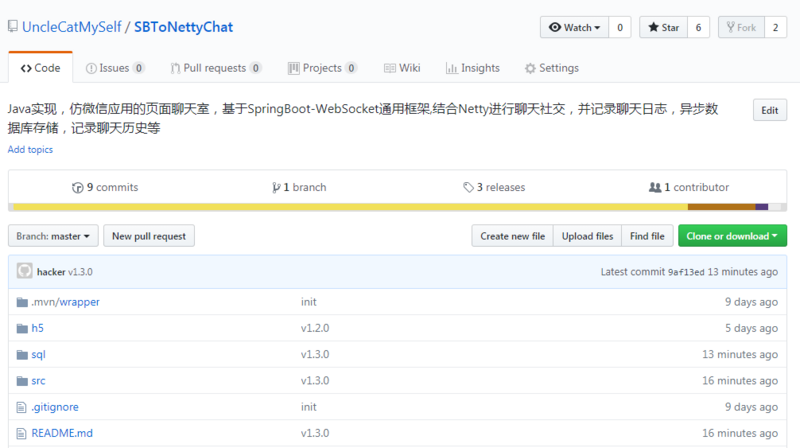Open the init commit message for .gitignore
This screenshot has height=448, width=800.
tap(309, 407)
